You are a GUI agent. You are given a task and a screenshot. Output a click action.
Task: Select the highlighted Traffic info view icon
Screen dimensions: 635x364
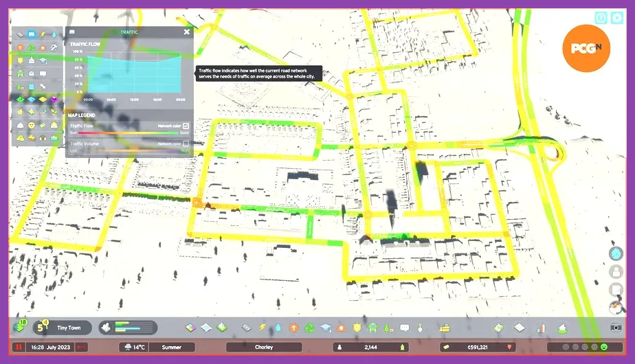pos(31,34)
